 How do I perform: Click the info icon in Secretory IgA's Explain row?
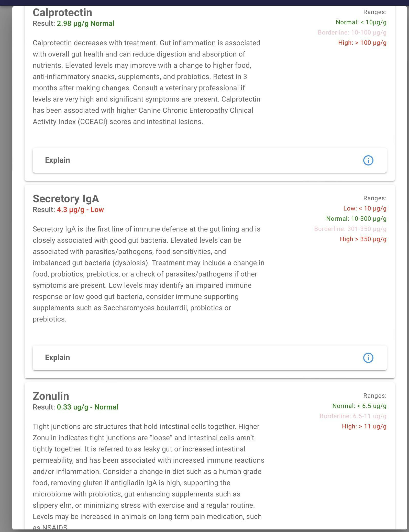pos(368,358)
